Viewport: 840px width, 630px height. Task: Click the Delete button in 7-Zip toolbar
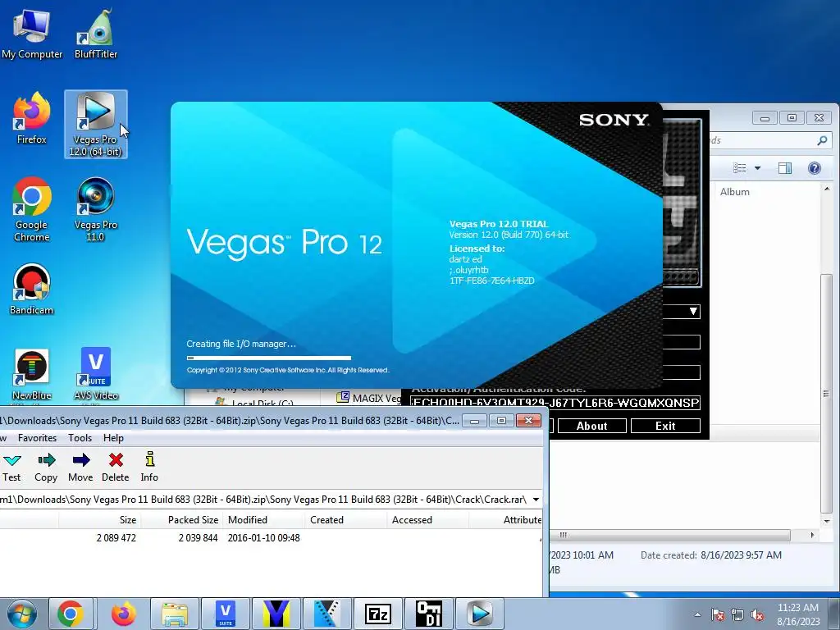[116, 467]
